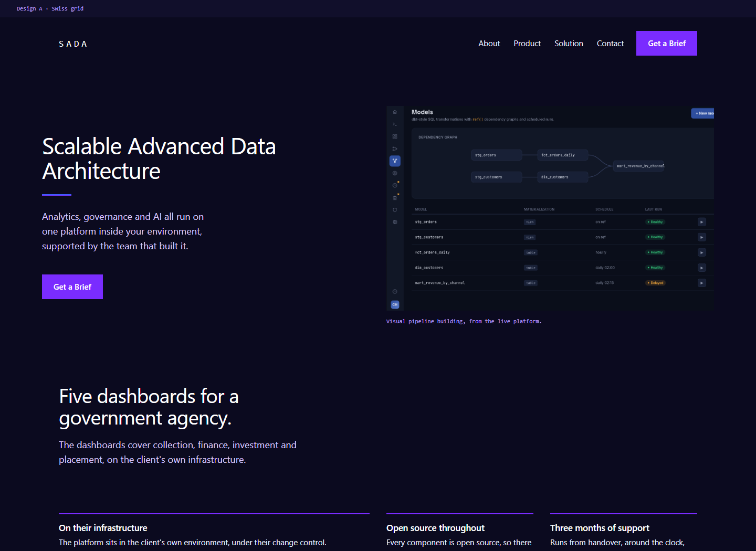Open the Product nav item
Image resolution: width=756 pixels, height=551 pixels.
point(527,44)
